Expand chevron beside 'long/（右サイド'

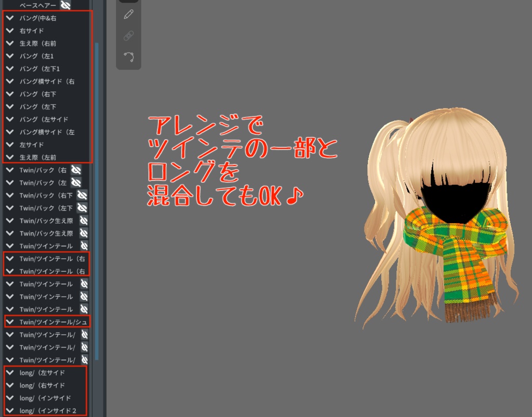tap(10, 385)
